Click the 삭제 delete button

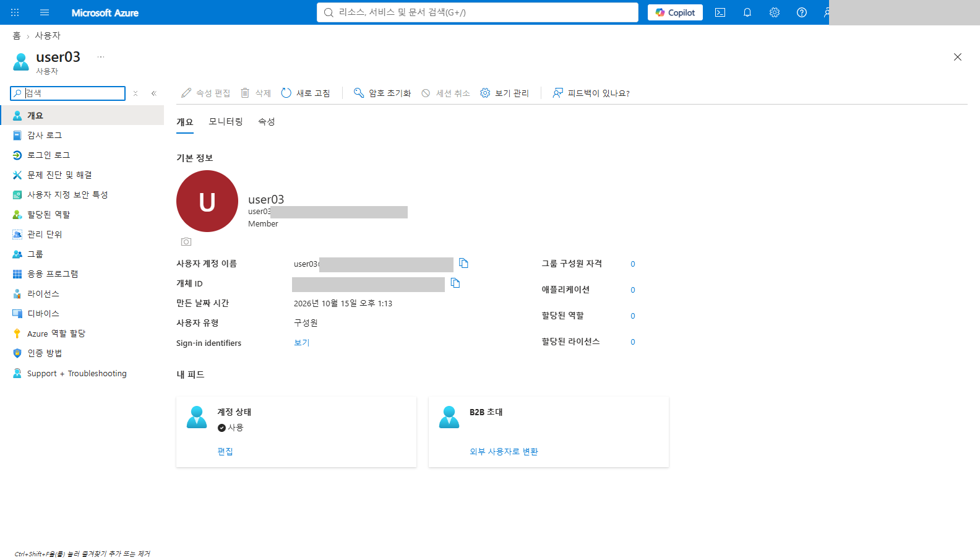pyautogui.click(x=256, y=93)
